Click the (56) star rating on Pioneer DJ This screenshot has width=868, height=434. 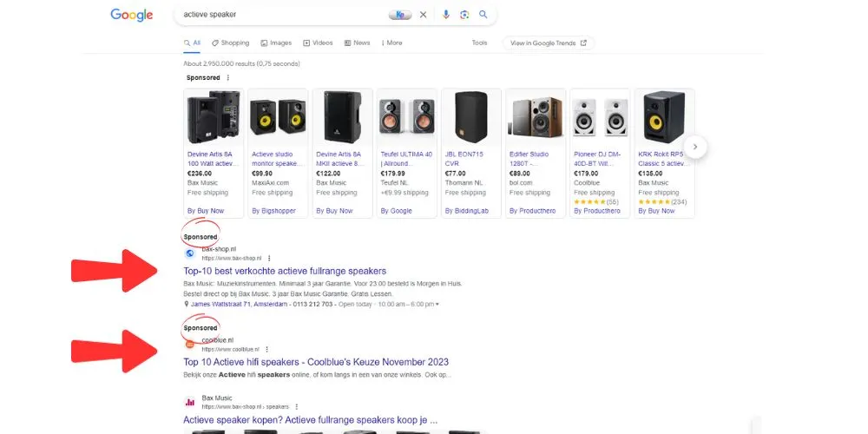click(596, 202)
